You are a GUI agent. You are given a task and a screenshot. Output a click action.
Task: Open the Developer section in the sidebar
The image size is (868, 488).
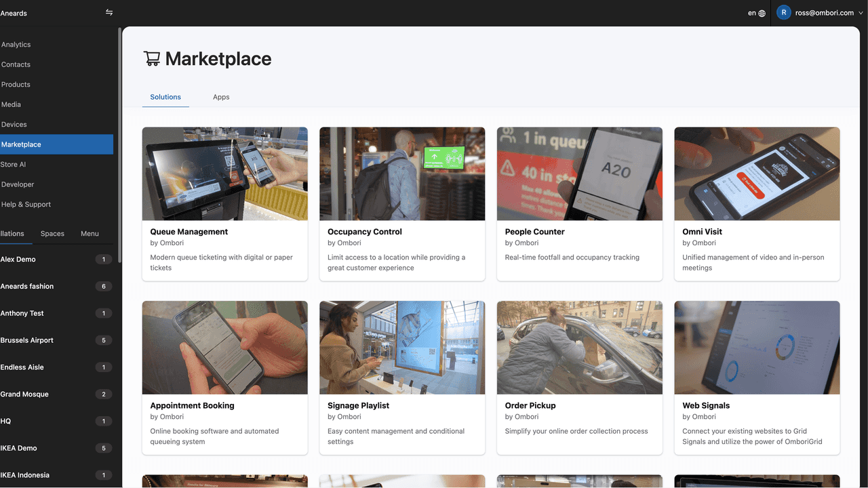pos(17,184)
